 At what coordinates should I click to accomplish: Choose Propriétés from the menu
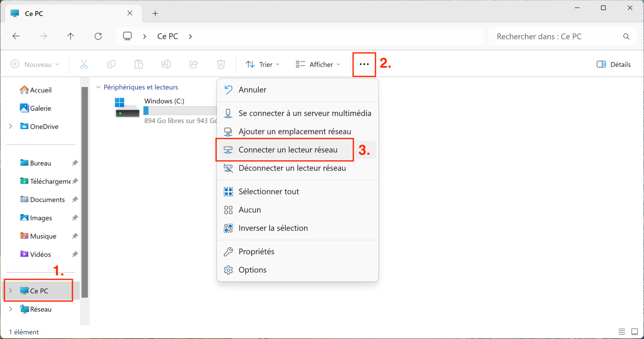pyautogui.click(x=256, y=252)
